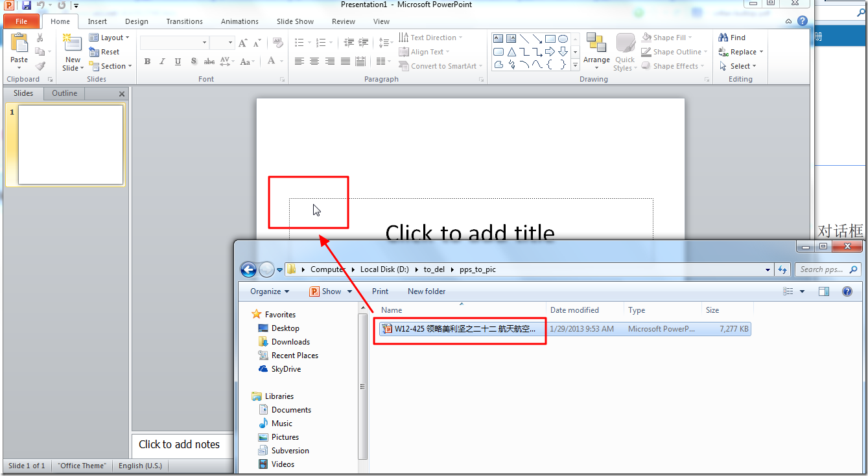Open the font size combo box
Viewport: 868px width, 476px height.
pyautogui.click(x=222, y=43)
